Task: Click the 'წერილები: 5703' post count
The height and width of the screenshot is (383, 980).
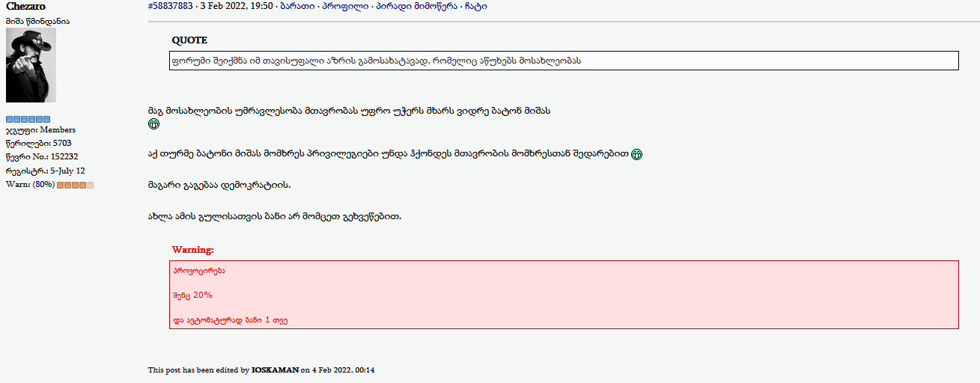Action: click(x=39, y=144)
